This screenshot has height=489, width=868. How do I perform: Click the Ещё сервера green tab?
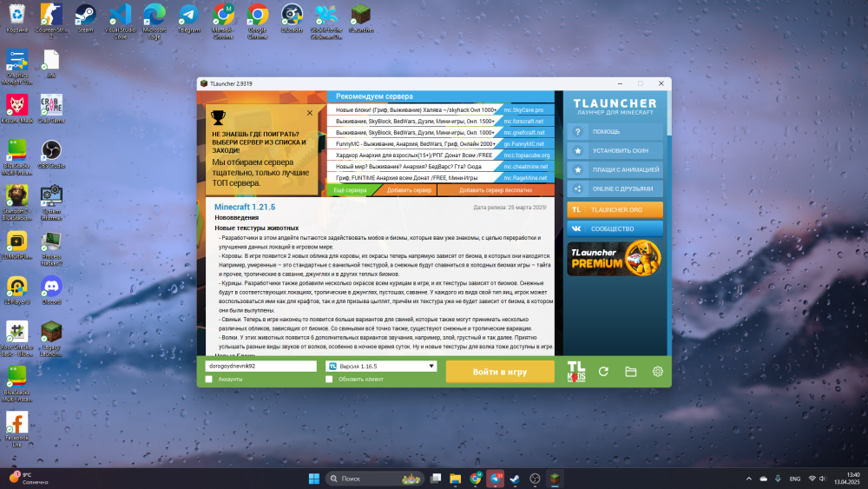351,190
